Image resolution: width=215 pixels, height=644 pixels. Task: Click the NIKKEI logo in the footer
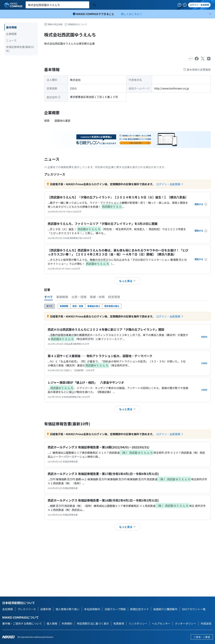[x=9, y=637]
